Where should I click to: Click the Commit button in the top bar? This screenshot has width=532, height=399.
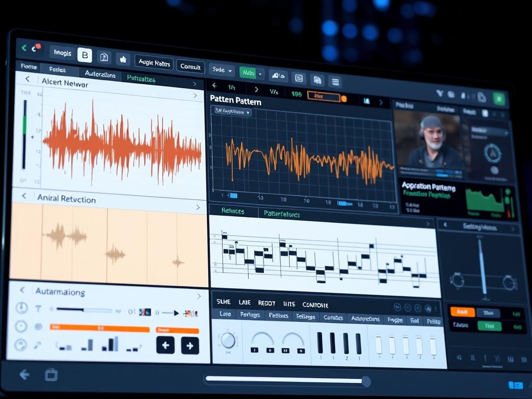click(191, 66)
